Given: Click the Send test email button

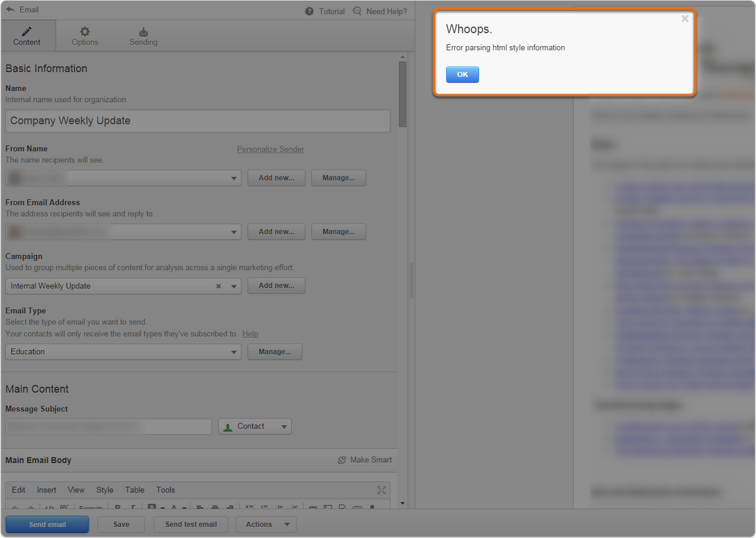Looking at the screenshot, I should tap(191, 524).
